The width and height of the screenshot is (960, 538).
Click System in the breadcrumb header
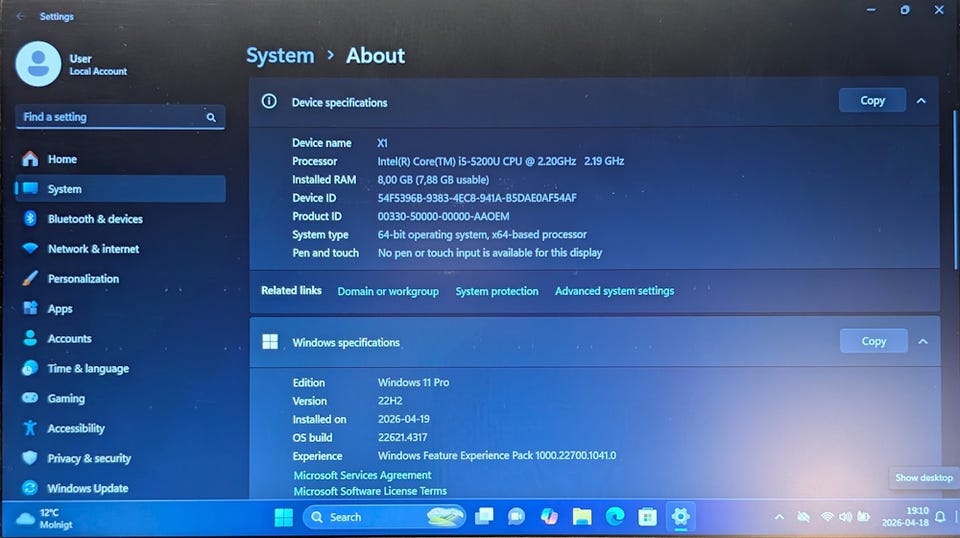point(280,56)
